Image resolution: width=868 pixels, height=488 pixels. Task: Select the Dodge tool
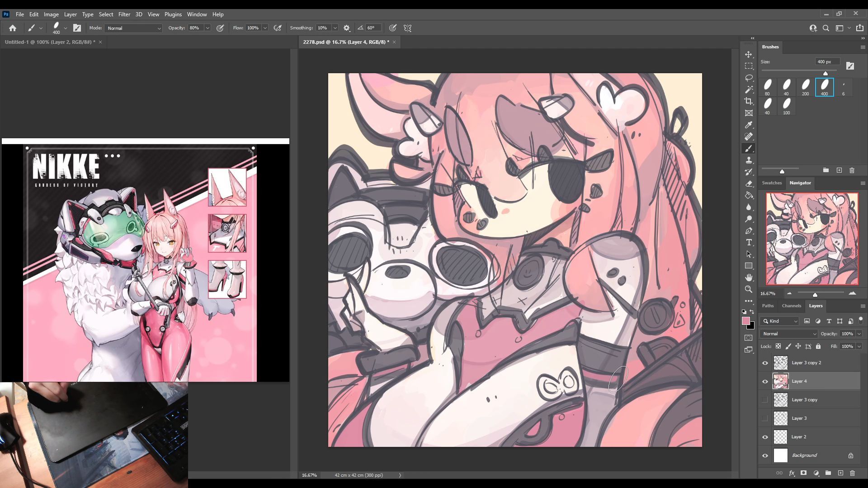[x=749, y=219]
